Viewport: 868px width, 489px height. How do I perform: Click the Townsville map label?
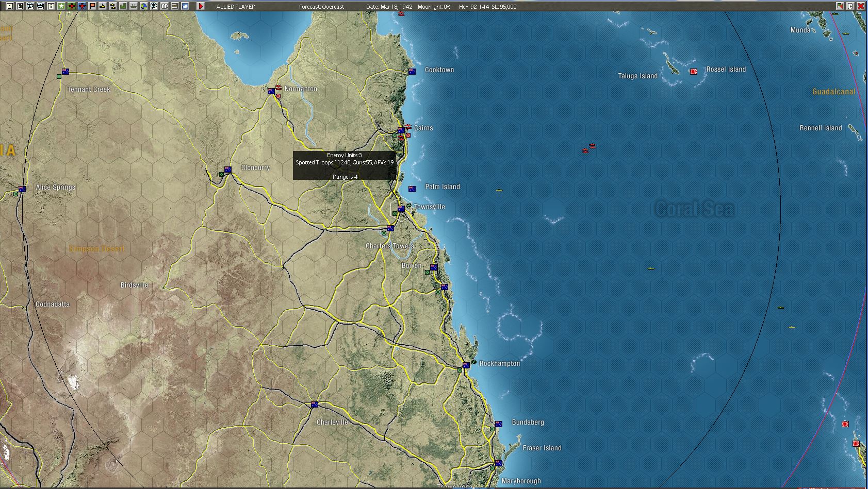[x=429, y=207]
